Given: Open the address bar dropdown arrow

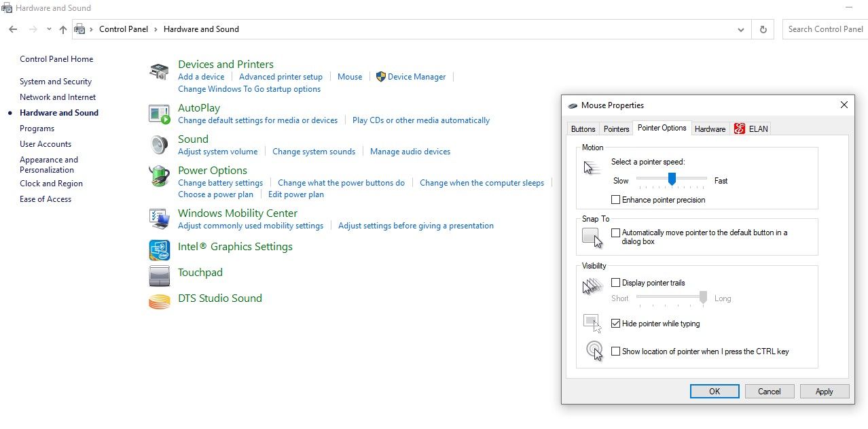Looking at the screenshot, I should tap(741, 29).
